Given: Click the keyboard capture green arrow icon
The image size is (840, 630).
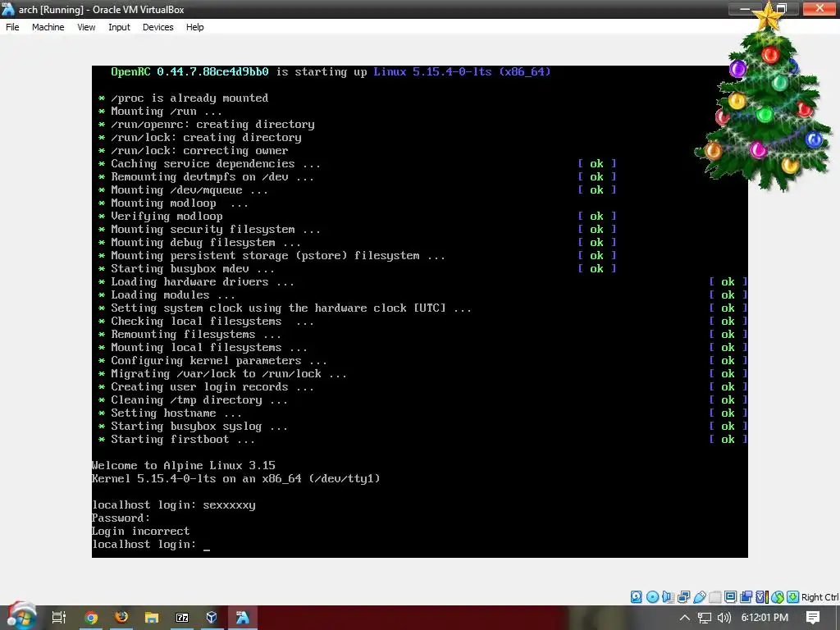Looking at the screenshot, I should 793,597.
